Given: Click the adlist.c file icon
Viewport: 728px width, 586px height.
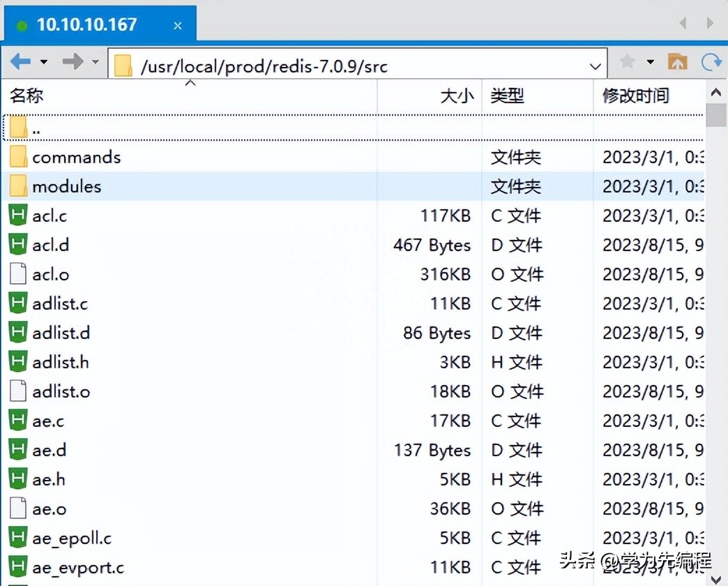Looking at the screenshot, I should coord(18,303).
